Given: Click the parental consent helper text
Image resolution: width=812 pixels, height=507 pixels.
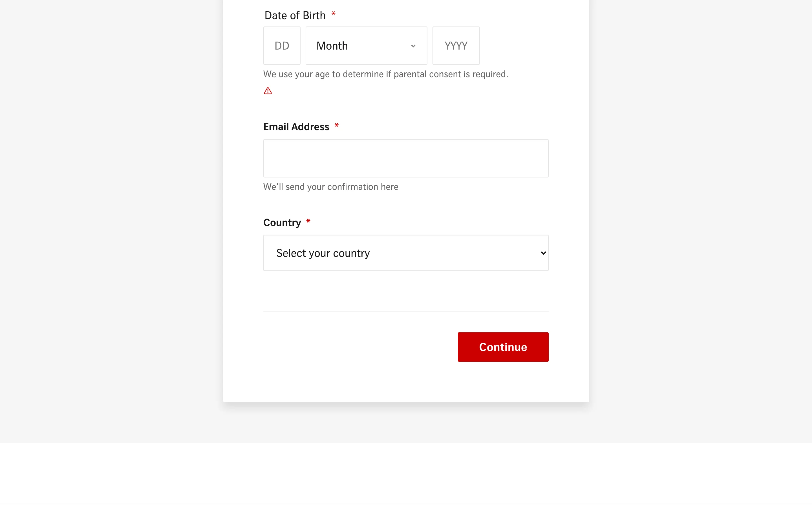Looking at the screenshot, I should tap(385, 74).
